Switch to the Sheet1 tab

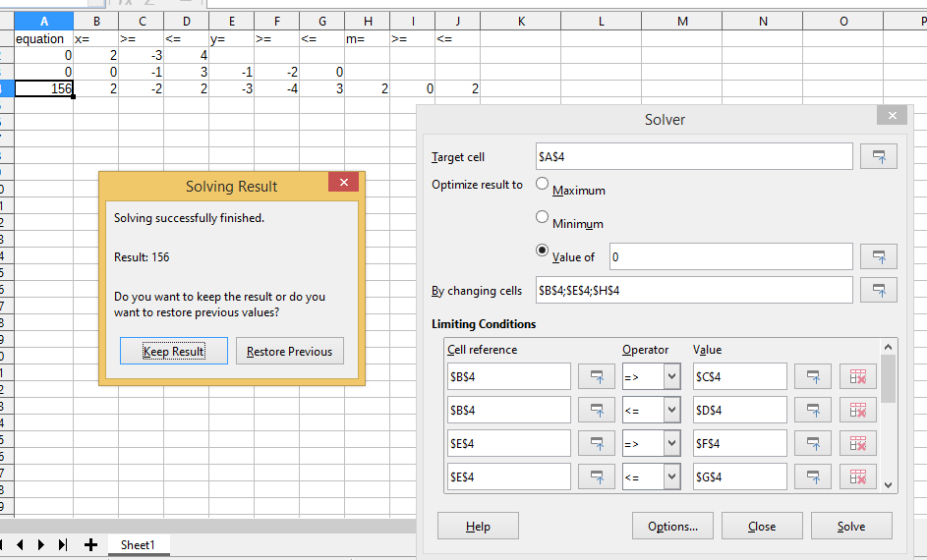point(137,544)
